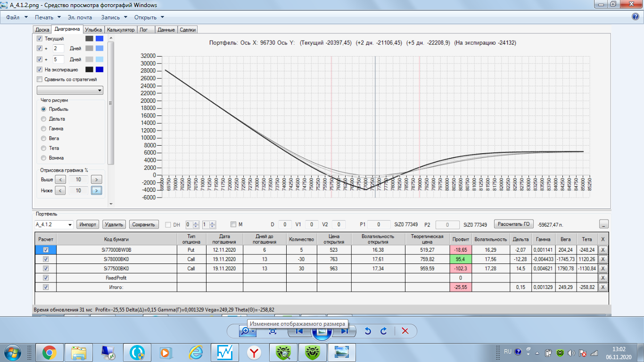Uncheck the Текущий checkbox
Image resolution: width=644 pixels, height=362 pixels.
point(40,39)
